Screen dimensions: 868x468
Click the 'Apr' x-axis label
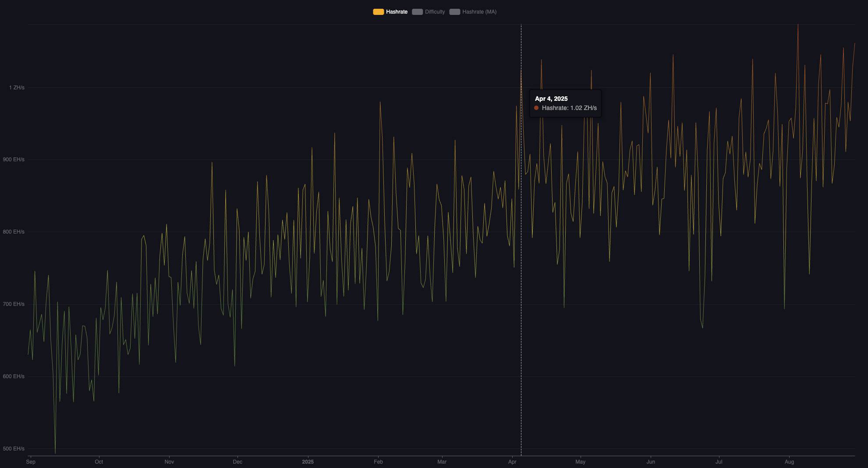512,462
